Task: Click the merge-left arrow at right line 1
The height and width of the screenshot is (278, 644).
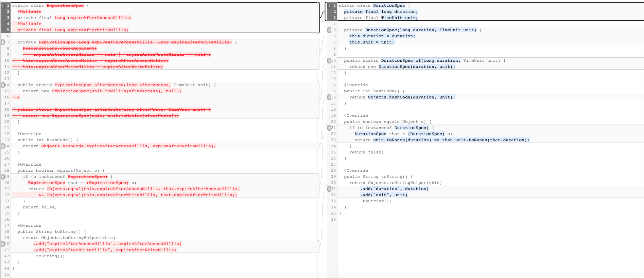Action: click(x=329, y=6)
